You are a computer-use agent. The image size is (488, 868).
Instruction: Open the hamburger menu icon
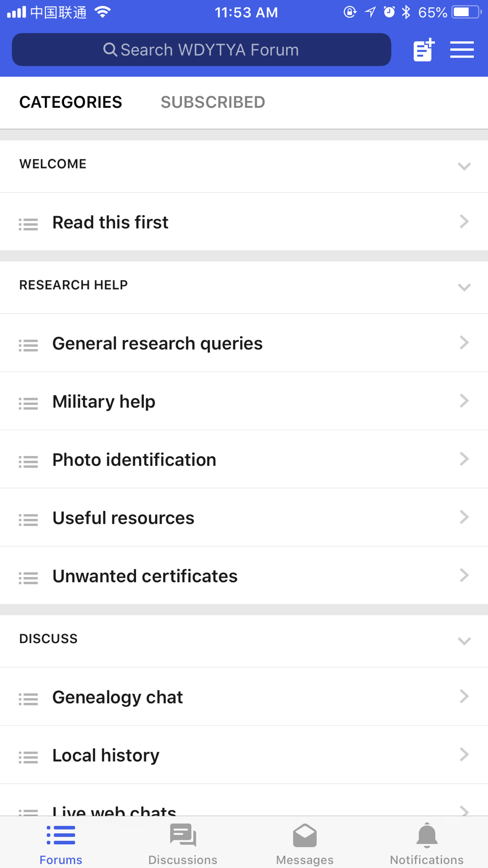(462, 50)
